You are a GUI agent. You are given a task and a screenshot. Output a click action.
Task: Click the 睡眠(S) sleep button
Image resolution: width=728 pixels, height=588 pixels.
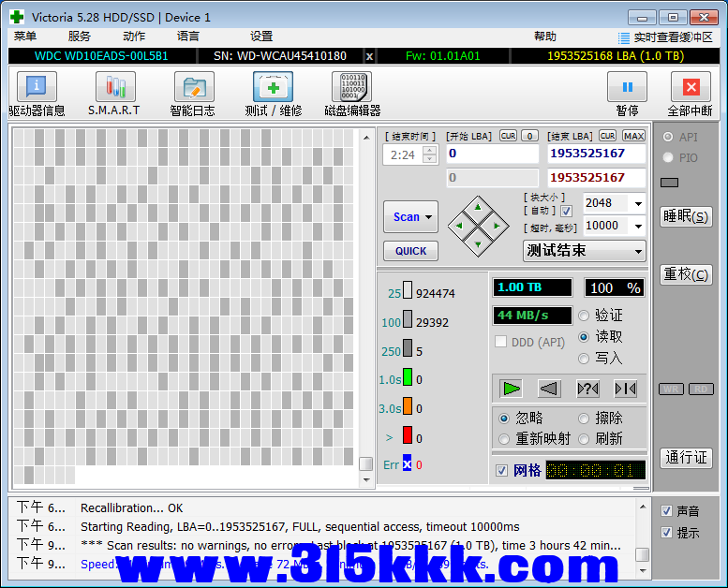(686, 216)
